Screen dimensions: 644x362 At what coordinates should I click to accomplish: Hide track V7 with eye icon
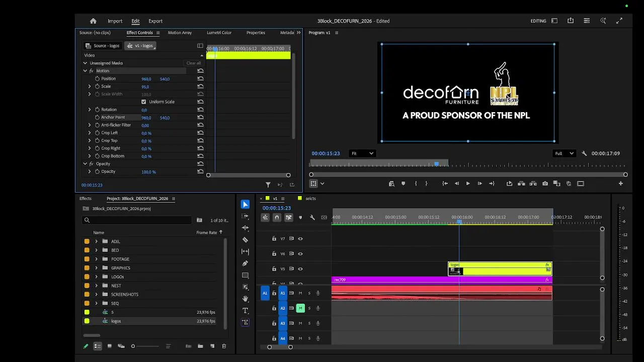[300, 239]
